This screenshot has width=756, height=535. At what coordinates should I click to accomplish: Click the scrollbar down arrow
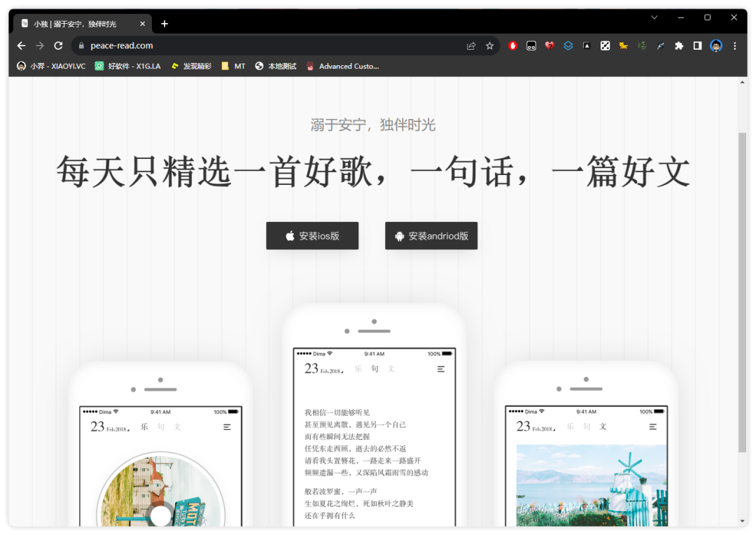point(742,521)
